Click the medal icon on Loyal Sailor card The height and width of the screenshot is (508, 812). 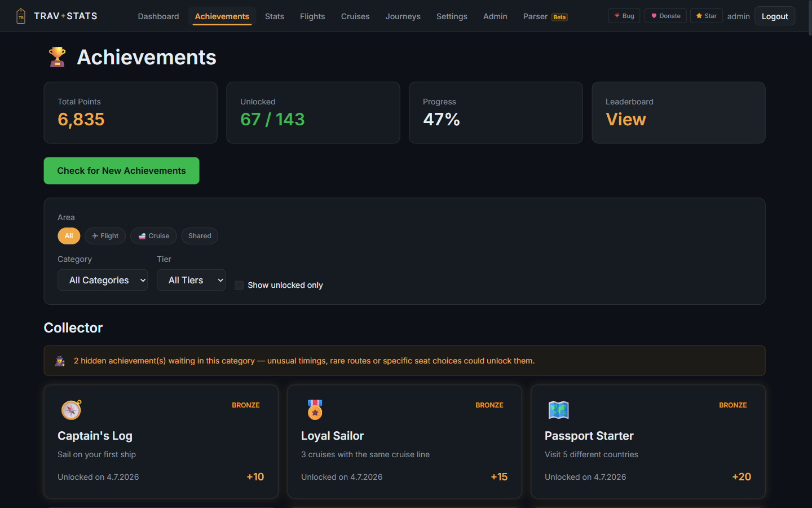[315, 410]
